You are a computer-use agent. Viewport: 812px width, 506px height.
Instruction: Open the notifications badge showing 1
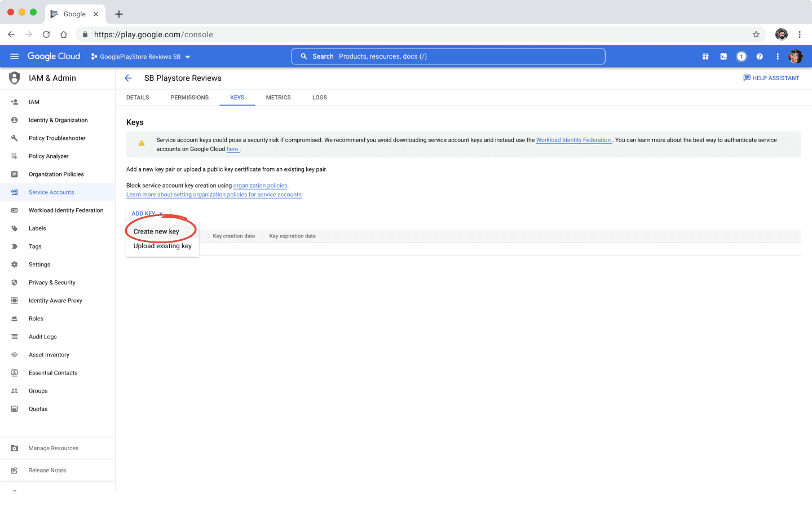point(742,56)
